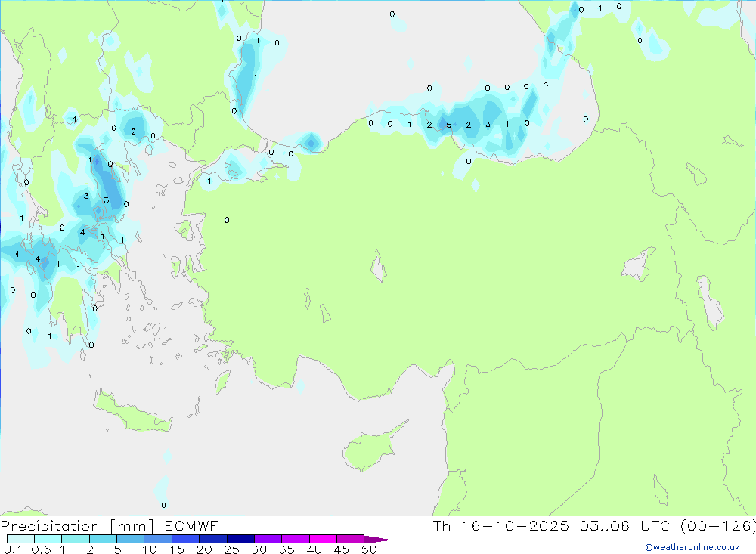Click the legend scale value '10'
756x554 pixels.
coord(150,549)
